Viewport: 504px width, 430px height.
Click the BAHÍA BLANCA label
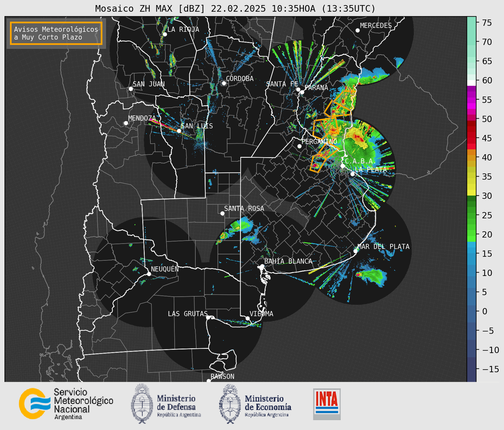tap(288, 261)
